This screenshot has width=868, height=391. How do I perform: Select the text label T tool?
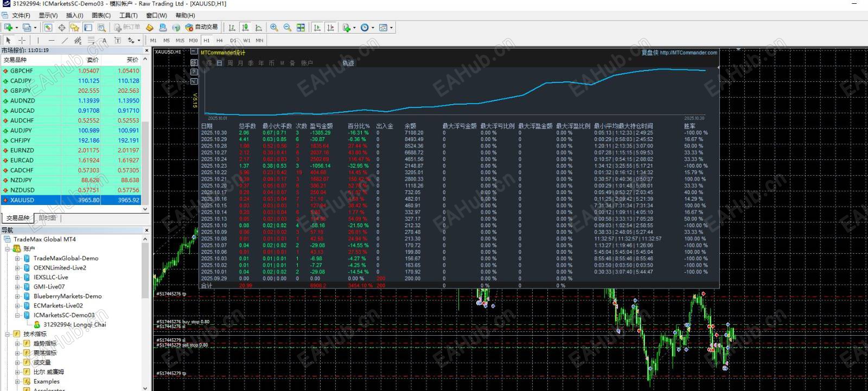pyautogui.click(x=118, y=40)
